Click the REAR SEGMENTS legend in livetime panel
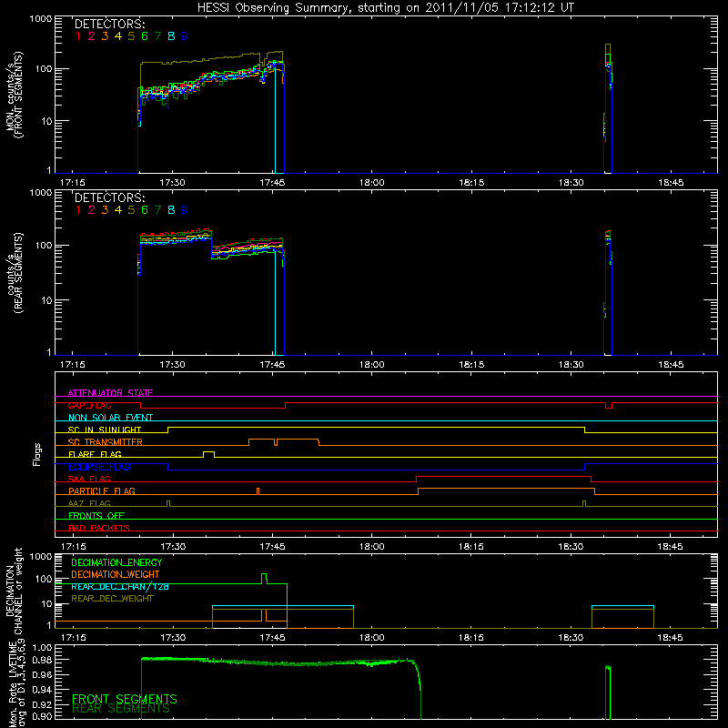Screen dimensions: 728x728 pyautogui.click(x=121, y=709)
